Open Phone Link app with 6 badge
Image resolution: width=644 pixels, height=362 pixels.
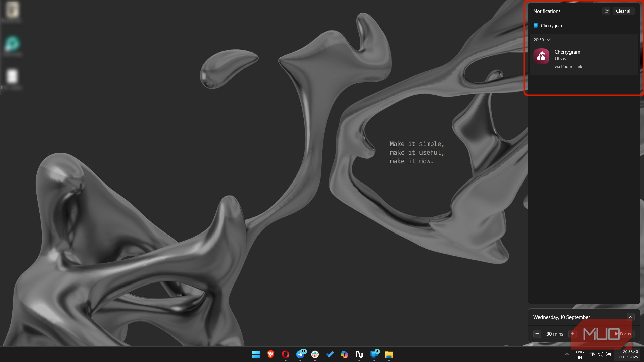coord(374,354)
